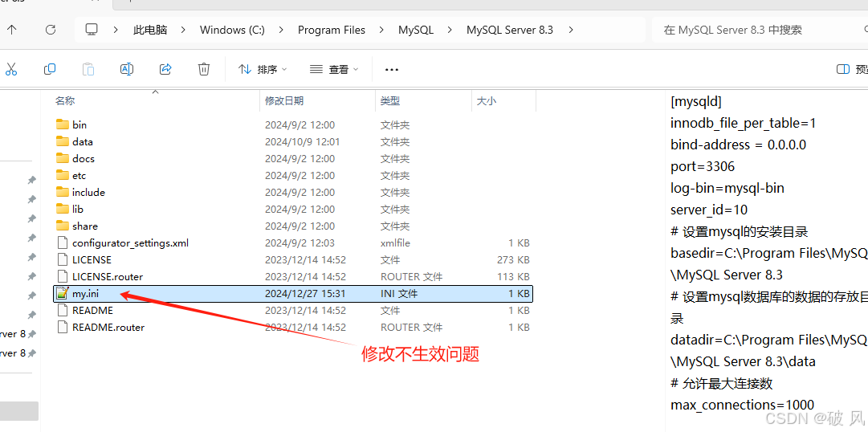The image size is (868, 432).
Task: Click the Share icon in toolbar
Action: 165,69
